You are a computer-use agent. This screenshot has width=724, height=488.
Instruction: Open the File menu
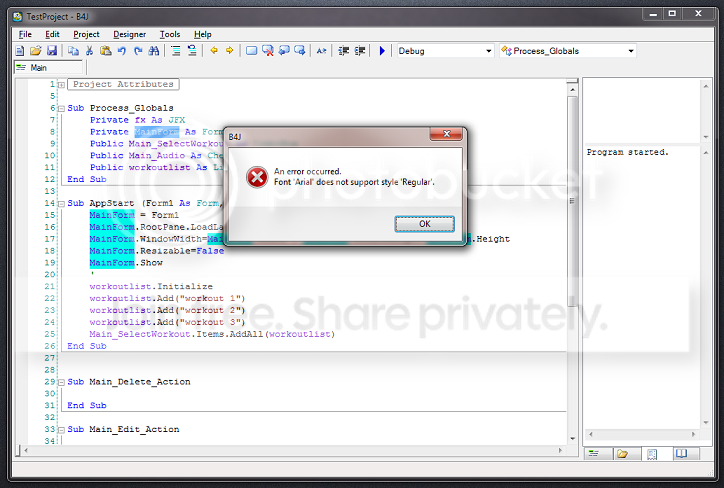click(25, 34)
